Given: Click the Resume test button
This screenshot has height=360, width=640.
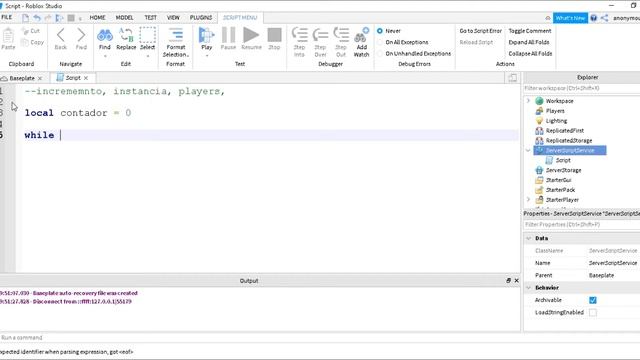Looking at the screenshot, I should (251, 35).
